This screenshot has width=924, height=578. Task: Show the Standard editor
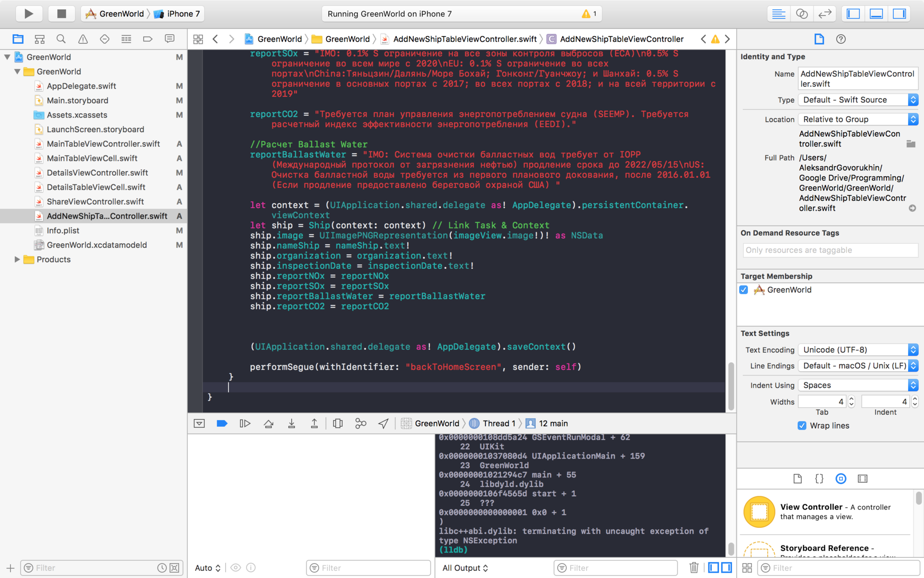(779, 13)
